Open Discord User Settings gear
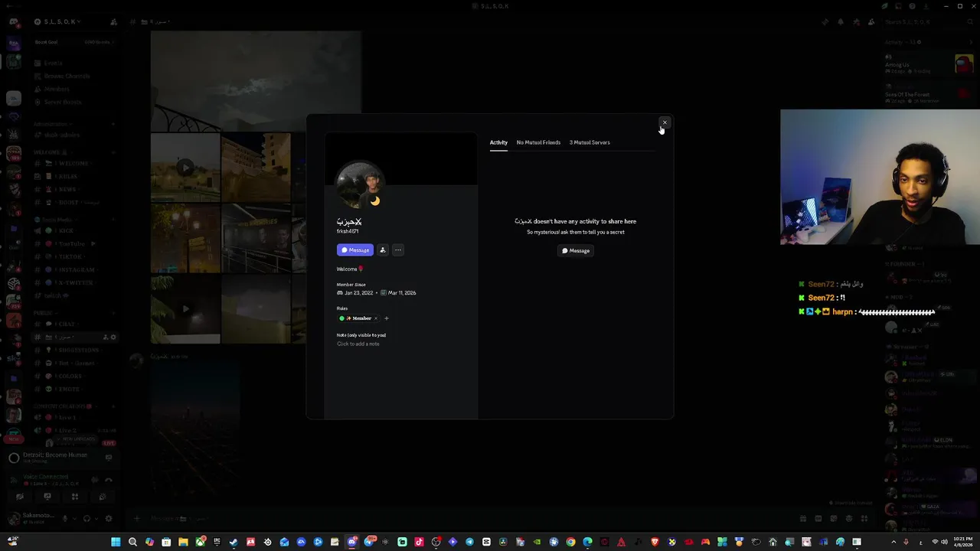Viewport: 980px width, 551px height. pyautogui.click(x=108, y=518)
